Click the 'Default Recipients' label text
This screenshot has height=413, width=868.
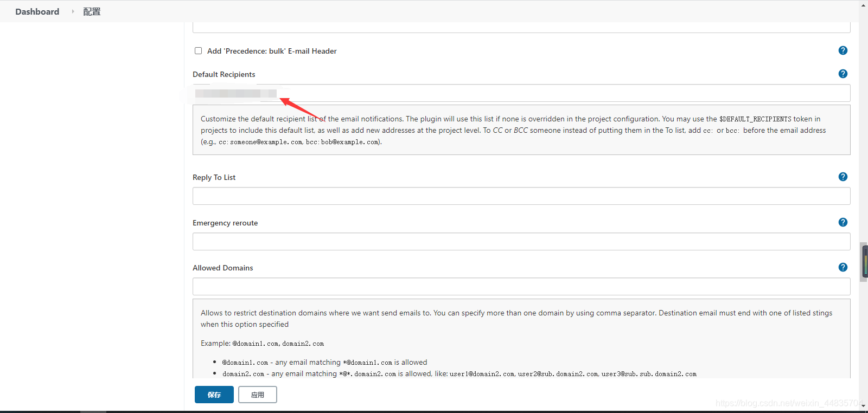224,74
